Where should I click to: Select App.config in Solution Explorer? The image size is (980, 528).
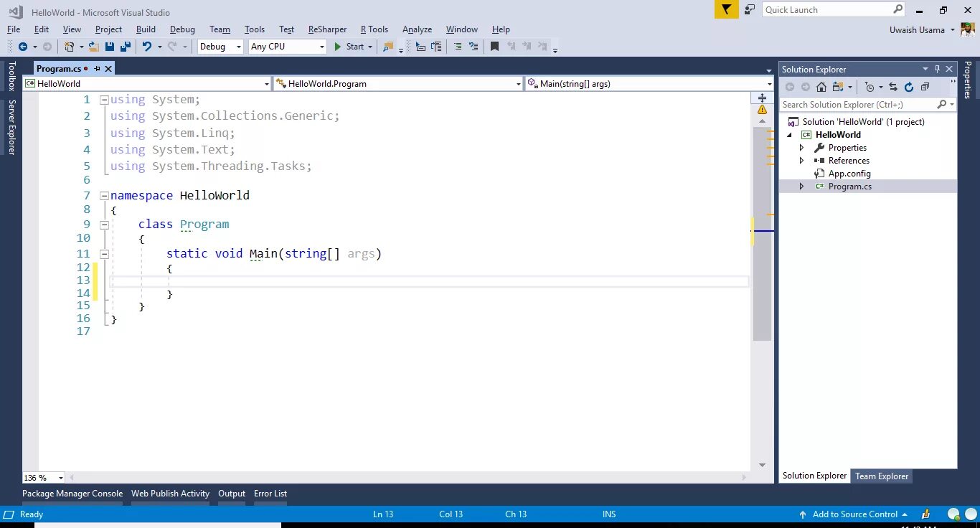(849, 174)
